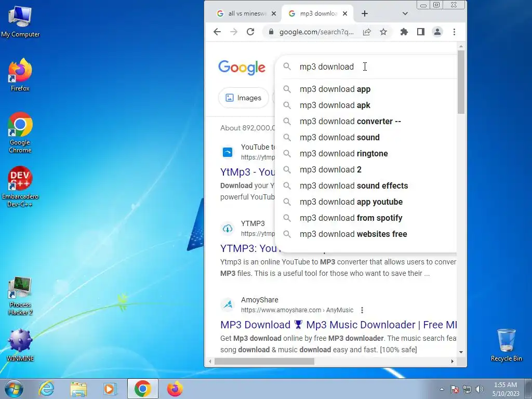Launch WINMINE desktop icon
The height and width of the screenshot is (399, 532).
[20, 345]
